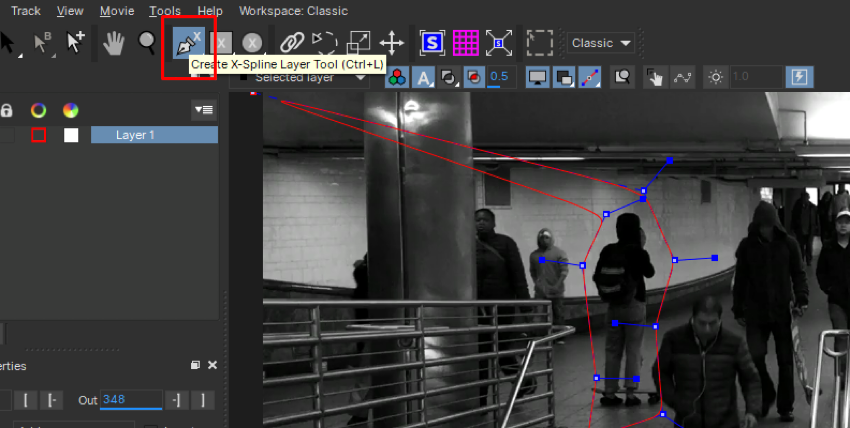Select the Create X-Spline Layer tool
Viewport: 850px width, 428px height.
click(x=188, y=43)
